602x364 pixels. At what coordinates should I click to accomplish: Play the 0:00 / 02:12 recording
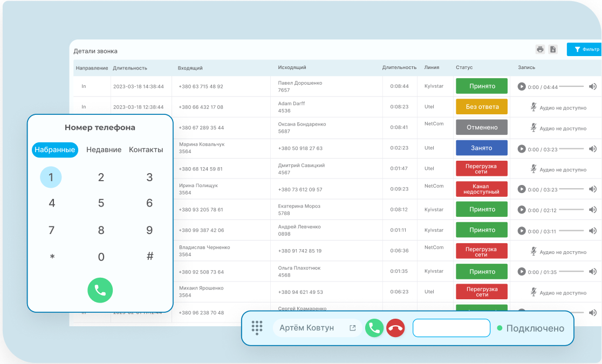522,210
